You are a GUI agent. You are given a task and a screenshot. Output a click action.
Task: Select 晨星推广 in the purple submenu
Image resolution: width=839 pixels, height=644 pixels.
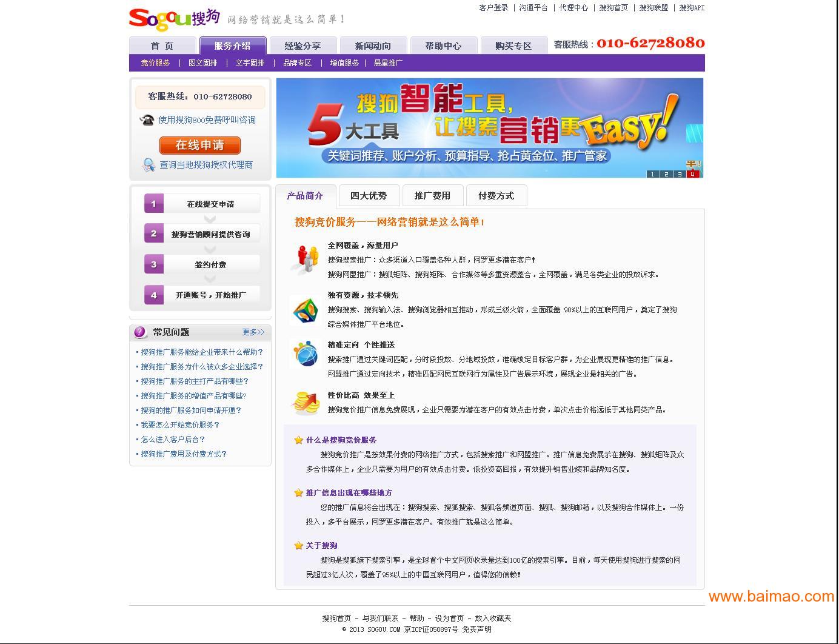(x=388, y=63)
